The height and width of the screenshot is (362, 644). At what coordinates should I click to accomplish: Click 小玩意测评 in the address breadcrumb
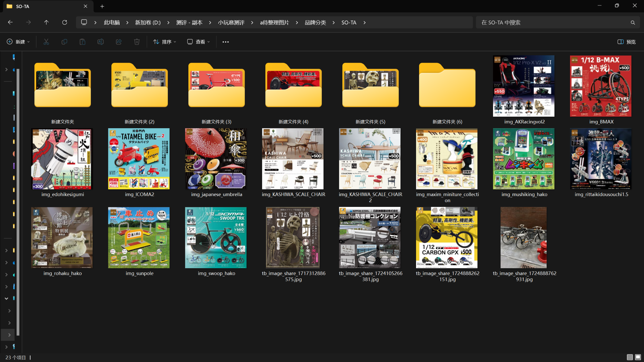click(x=231, y=23)
